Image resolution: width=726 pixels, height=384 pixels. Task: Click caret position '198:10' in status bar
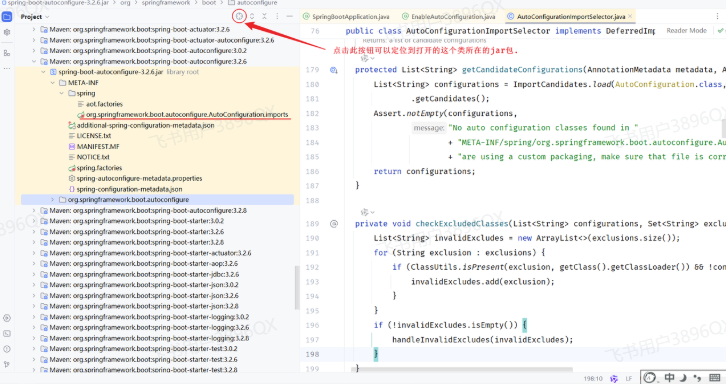pos(593,379)
